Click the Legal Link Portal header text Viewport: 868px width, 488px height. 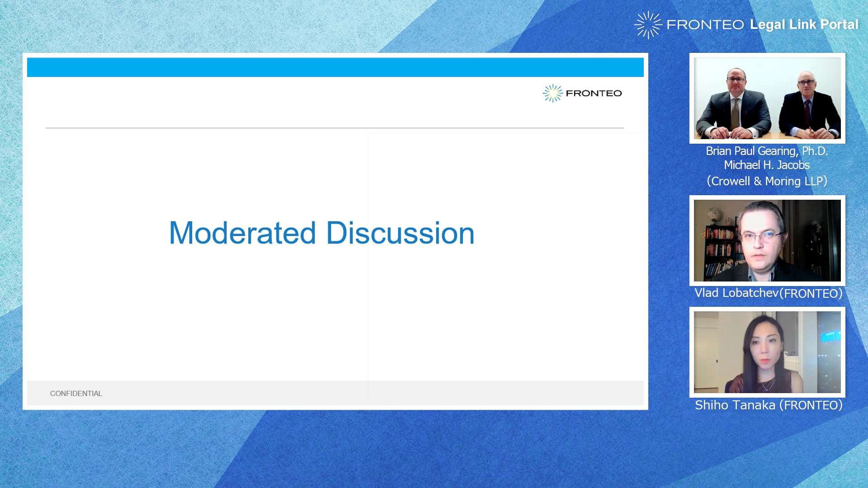pyautogui.click(x=804, y=24)
